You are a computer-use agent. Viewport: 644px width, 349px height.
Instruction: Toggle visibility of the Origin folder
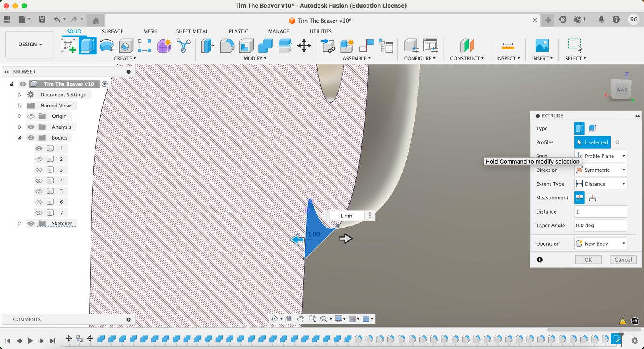[x=31, y=116]
